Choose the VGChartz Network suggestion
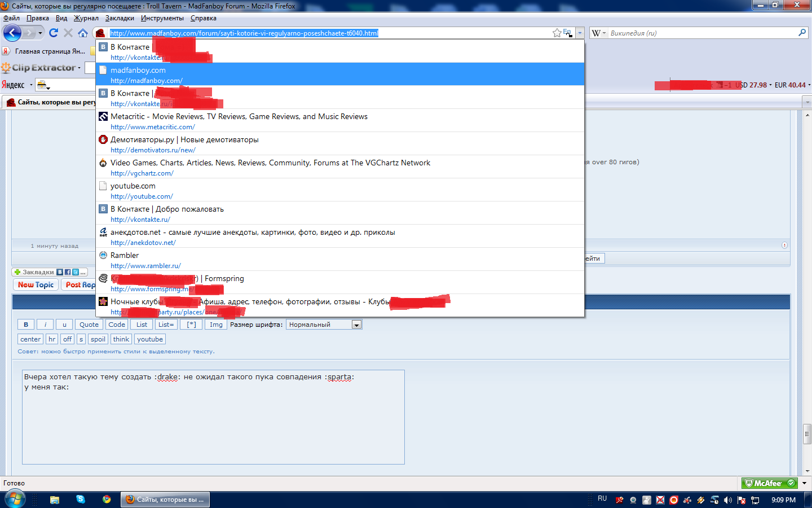Viewport: 812px width, 508px height. pos(340,167)
